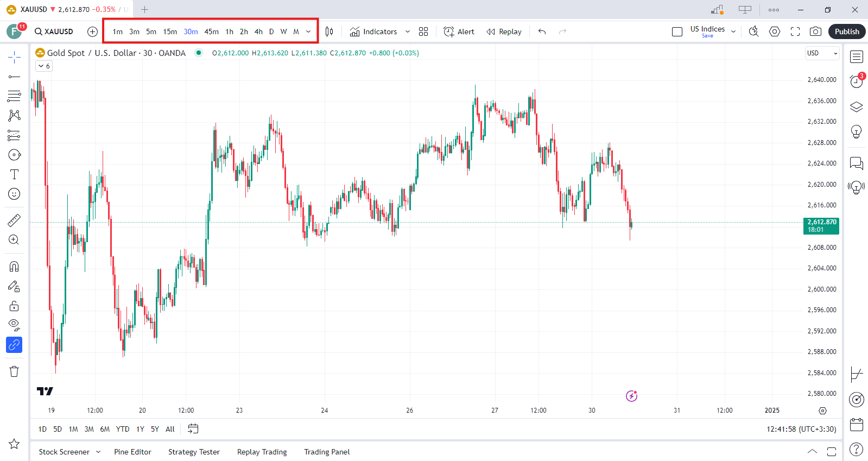Screen dimensions: 868x461
Task: Redo the last undone action
Action: (562, 31)
